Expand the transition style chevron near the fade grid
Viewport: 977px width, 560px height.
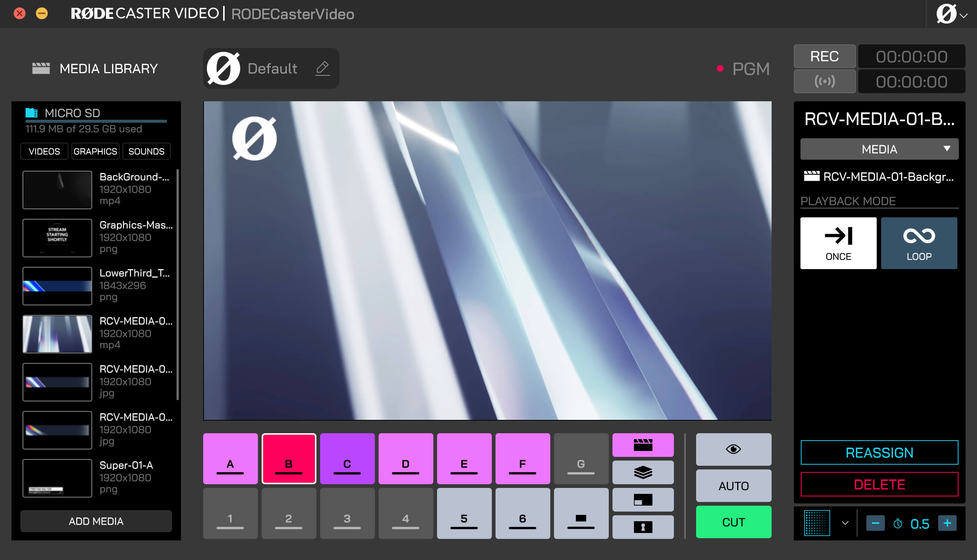[845, 523]
